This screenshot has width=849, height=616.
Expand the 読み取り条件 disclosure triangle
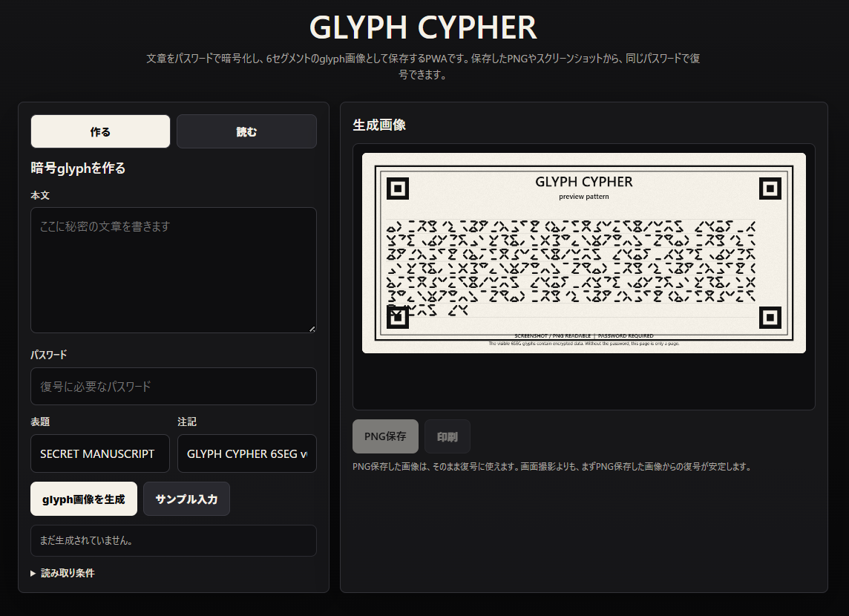pos(33,573)
